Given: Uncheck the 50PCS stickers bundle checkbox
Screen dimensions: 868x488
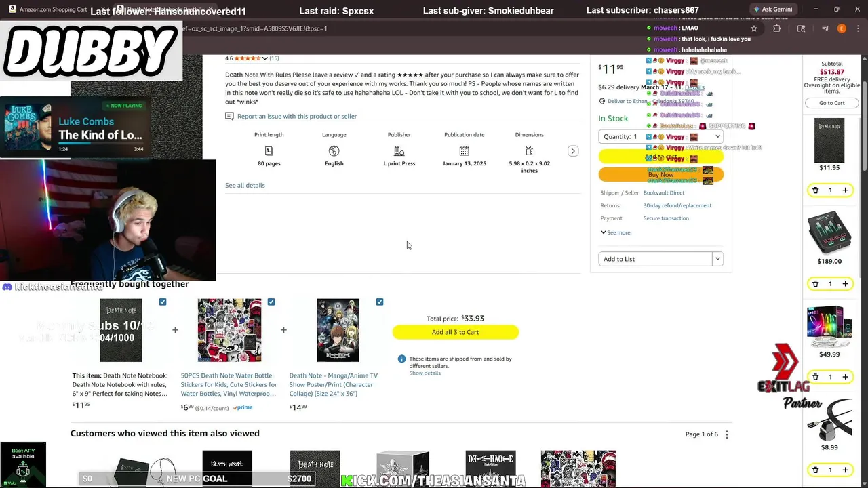Looking at the screenshot, I should [271, 302].
